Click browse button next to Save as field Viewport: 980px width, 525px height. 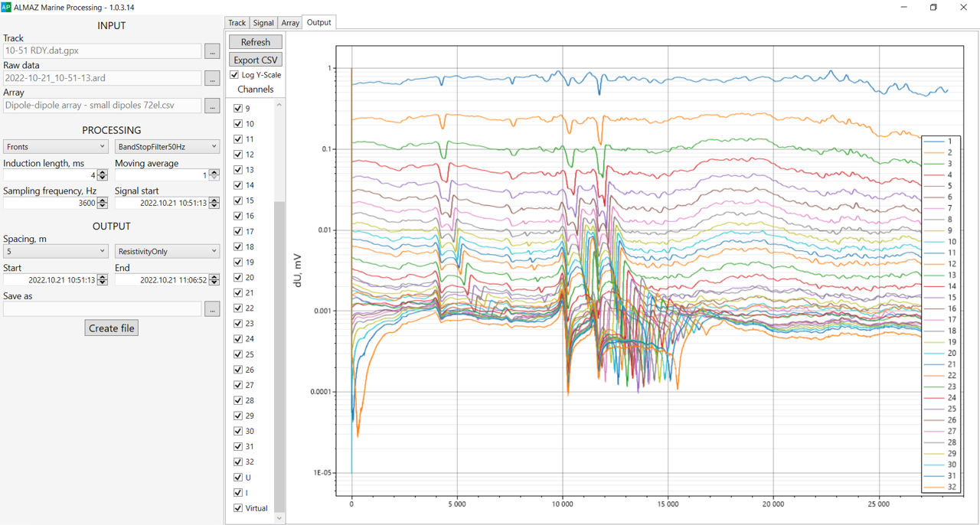(x=212, y=308)
